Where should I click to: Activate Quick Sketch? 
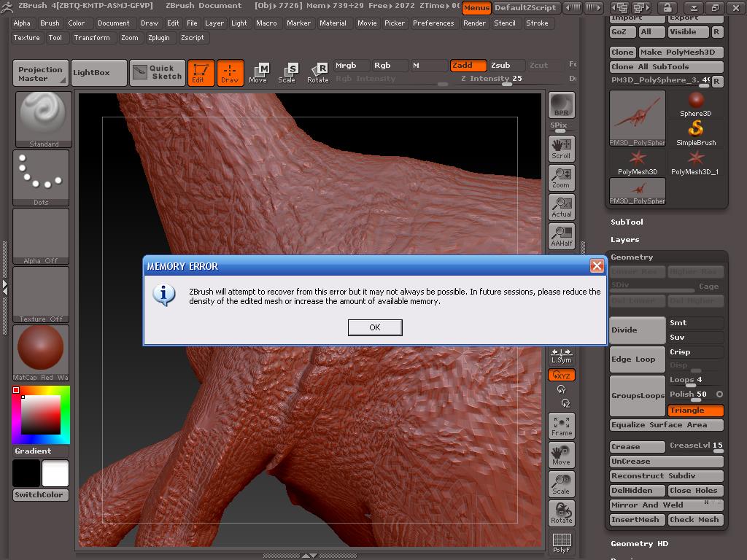point(158,73)
